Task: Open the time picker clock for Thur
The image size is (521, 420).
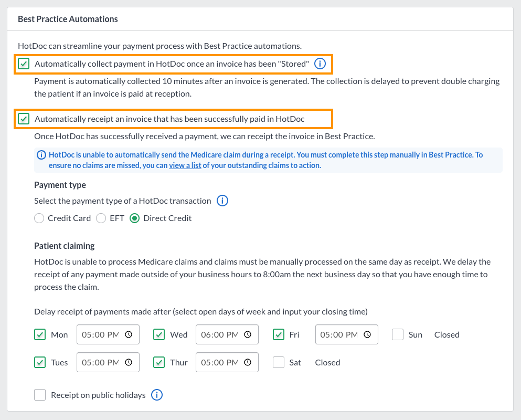Action: (248, 362)
